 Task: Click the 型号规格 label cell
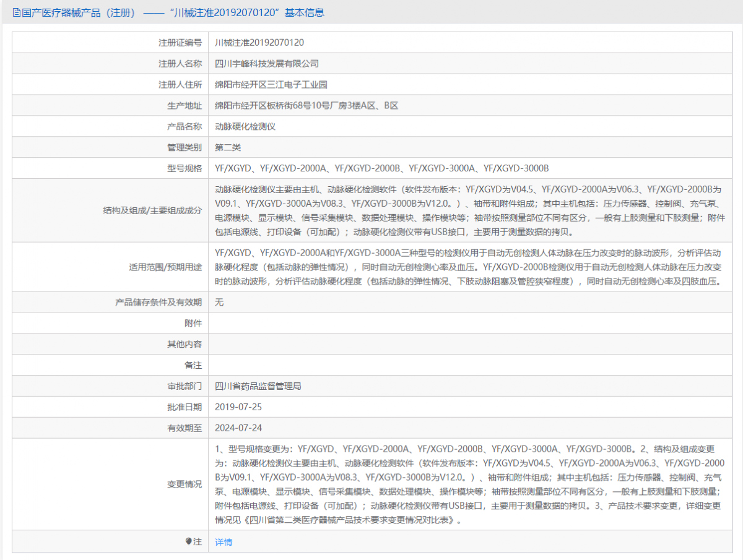110,168
